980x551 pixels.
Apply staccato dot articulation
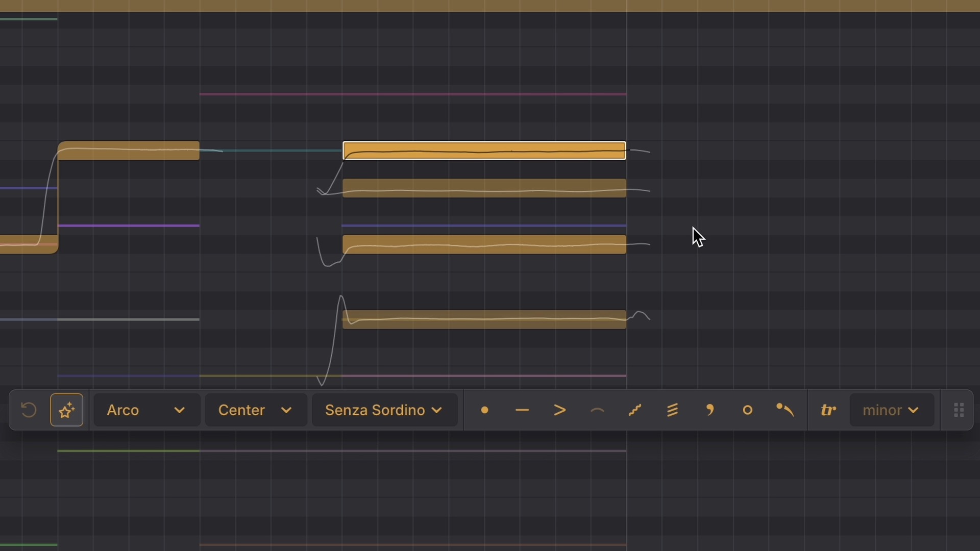[x=484, y=410]
